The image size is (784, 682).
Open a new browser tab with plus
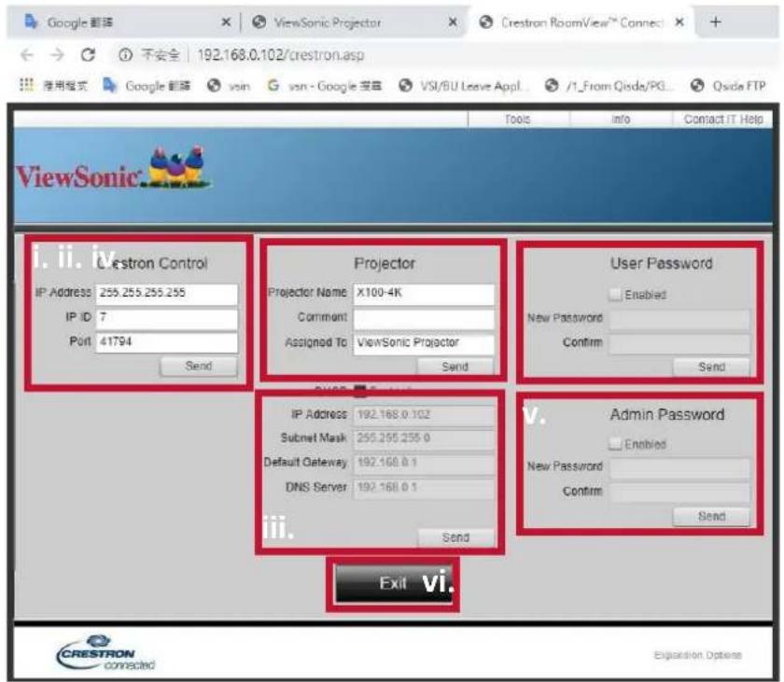tap(716, 22)
